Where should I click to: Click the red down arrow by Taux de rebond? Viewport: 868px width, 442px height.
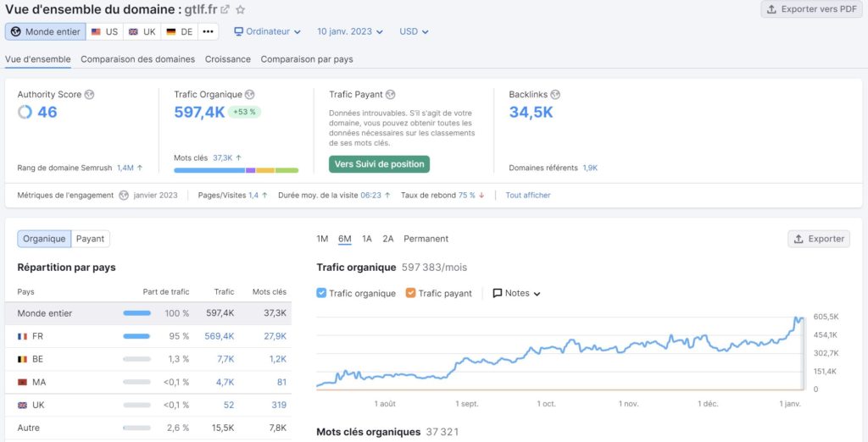tap(481, 196)
